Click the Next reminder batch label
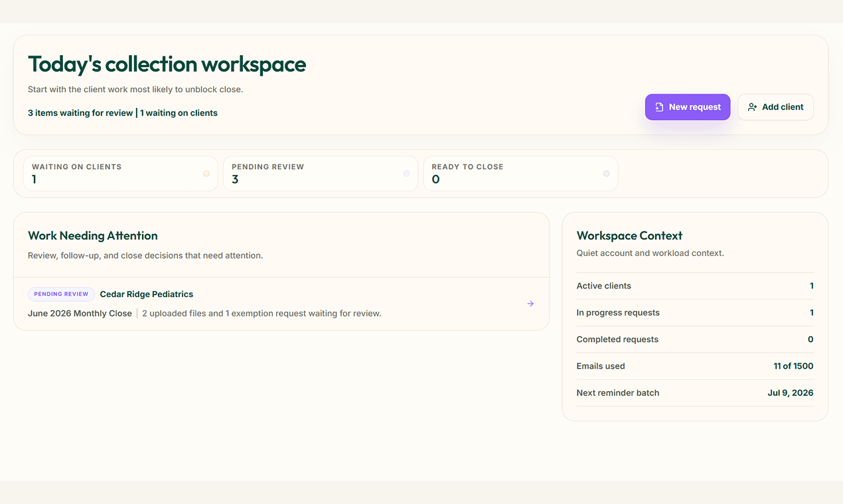843x504 pixels. pyautogui.click(x=618, y=393)
